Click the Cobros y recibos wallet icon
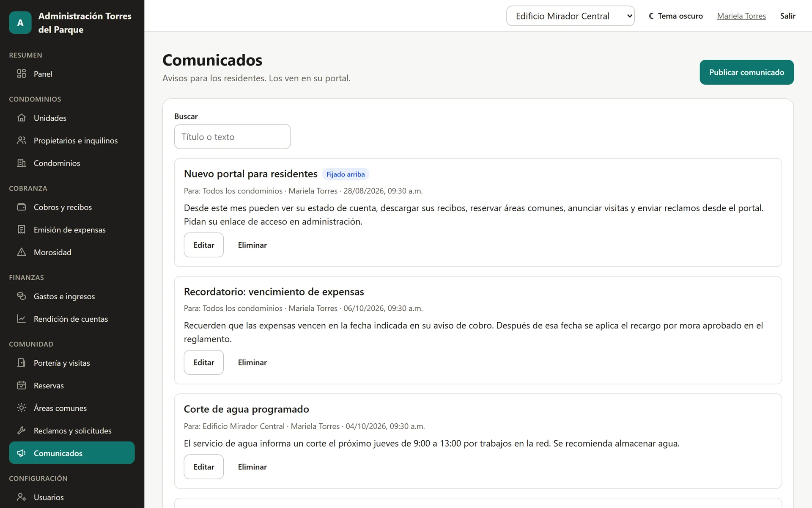Screen dimensions: 812x508 (x=22, y=207)
